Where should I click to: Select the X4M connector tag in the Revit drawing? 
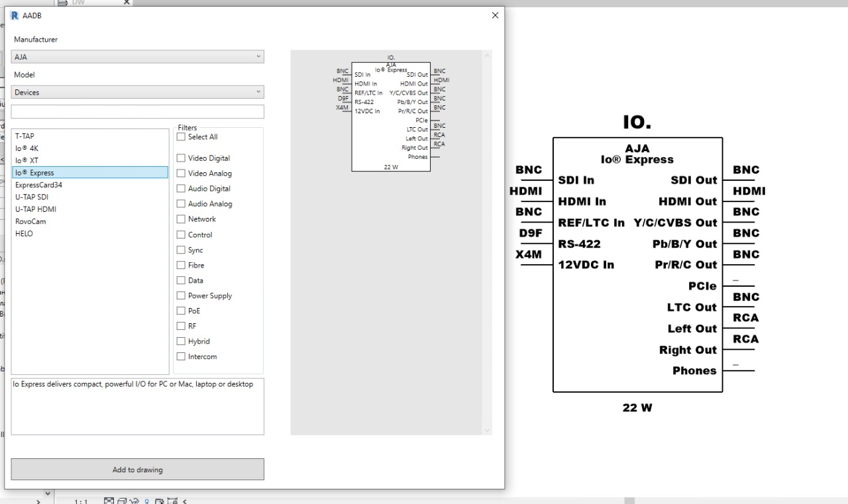[529, 254]
